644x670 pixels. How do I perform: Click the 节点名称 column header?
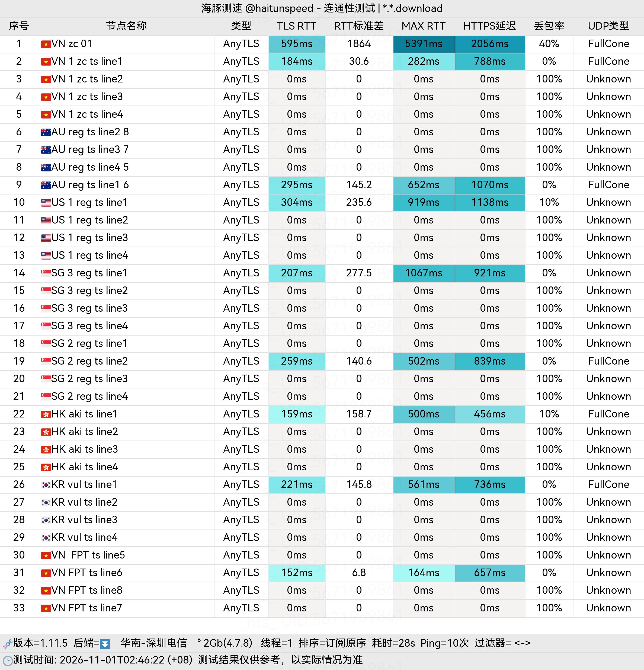[x=126, y=26]
